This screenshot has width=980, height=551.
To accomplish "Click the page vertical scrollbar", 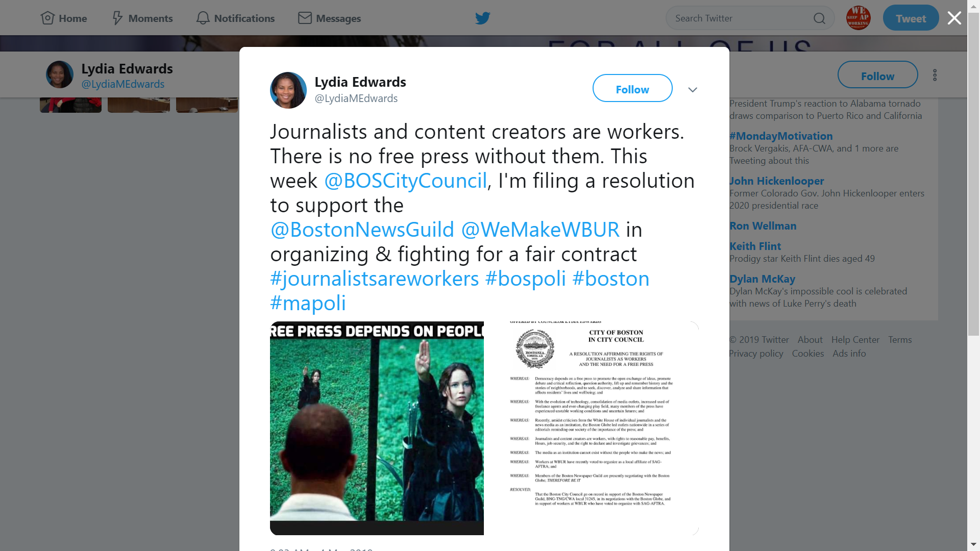I will [x=973, y=275].
